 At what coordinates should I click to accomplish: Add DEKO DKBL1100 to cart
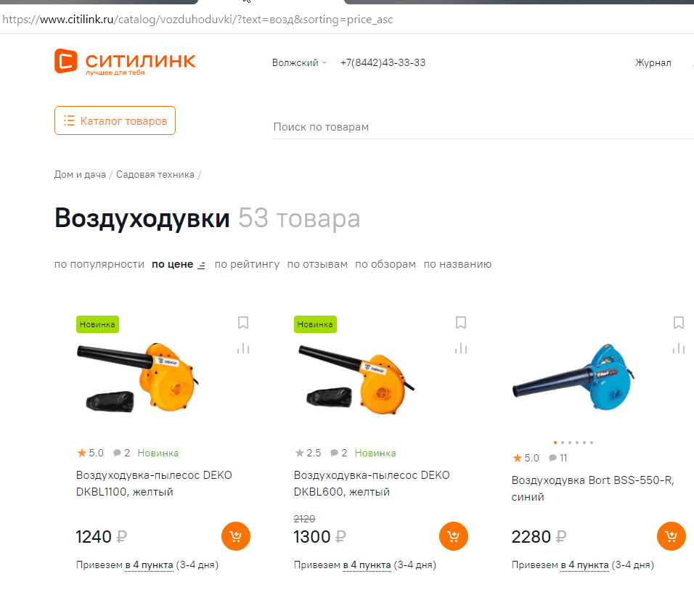pos(236,536)
